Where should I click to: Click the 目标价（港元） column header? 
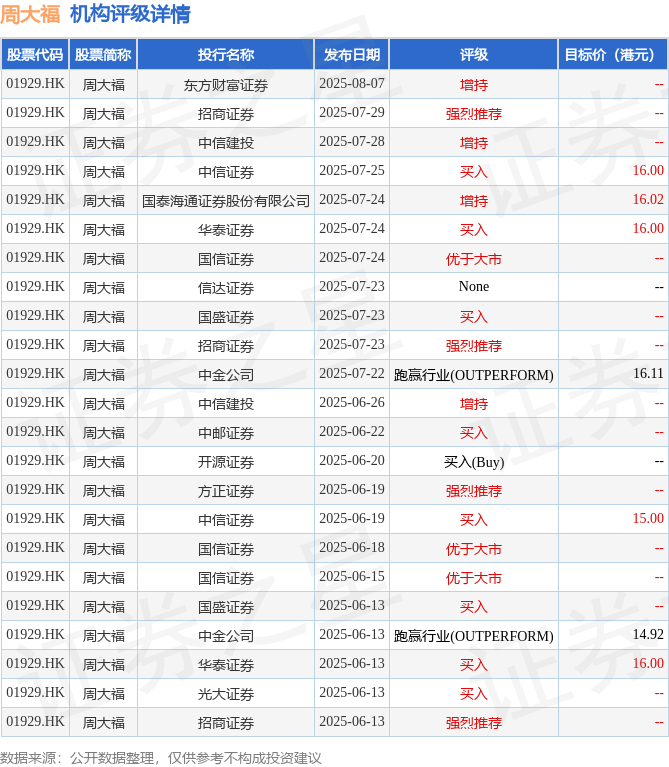[x=613, y=55]
